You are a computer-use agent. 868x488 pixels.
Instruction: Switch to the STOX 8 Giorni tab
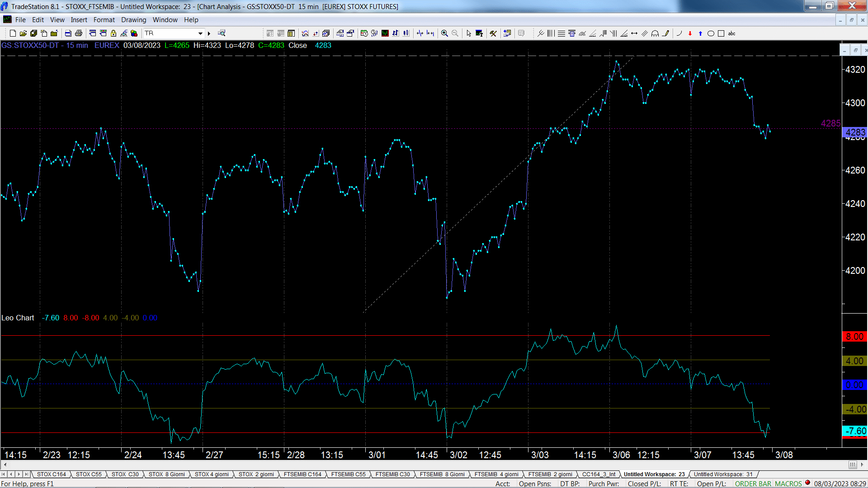point(167,474)
